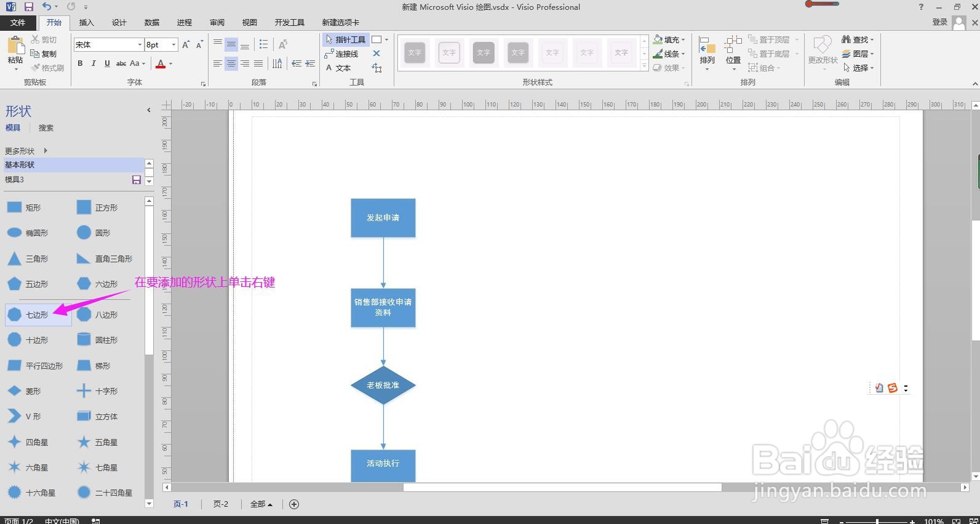
Task: Toggle Bold formatting
Action: (x=80, y=63)
